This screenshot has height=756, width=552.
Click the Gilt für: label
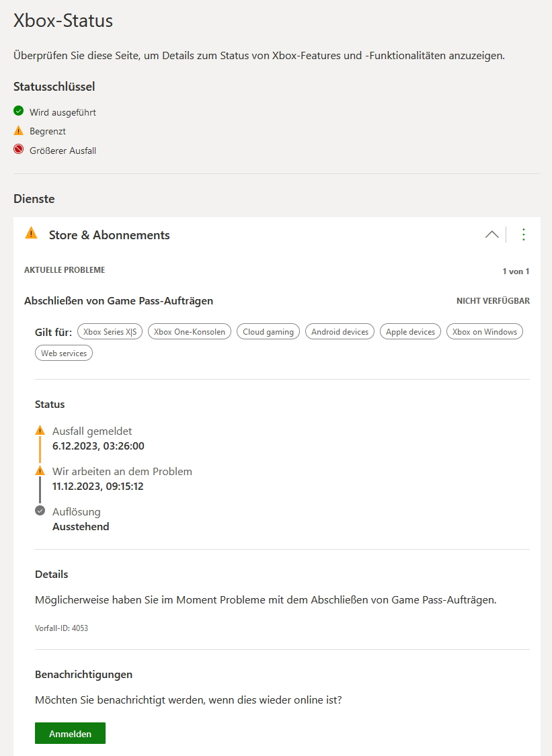coord(53,332)
